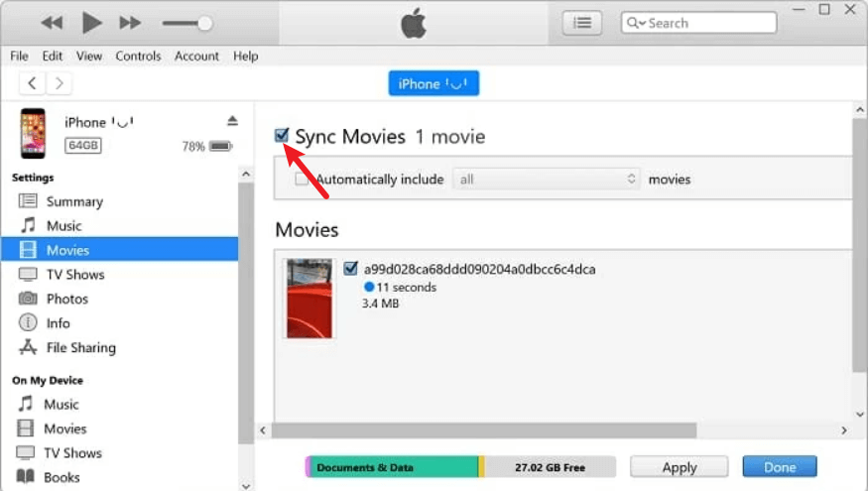Open the Controls menu

[138, 56]
